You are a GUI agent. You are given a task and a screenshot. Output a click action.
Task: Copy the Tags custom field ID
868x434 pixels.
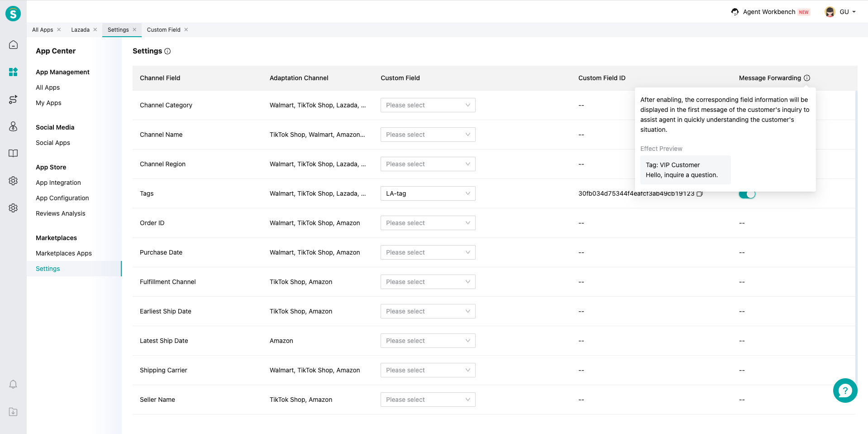coord(699,194)
